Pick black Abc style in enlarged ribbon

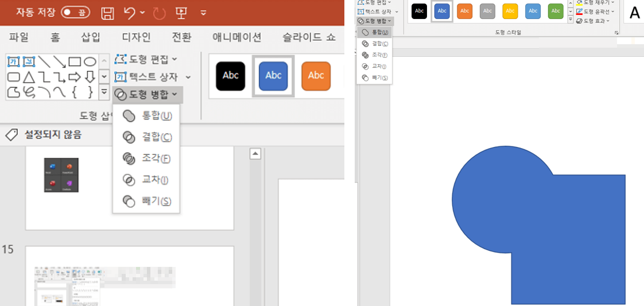tap(230, 76)
